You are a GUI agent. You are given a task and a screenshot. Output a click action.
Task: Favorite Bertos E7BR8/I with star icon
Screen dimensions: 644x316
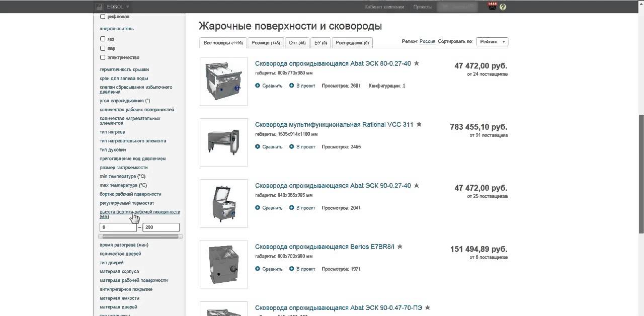pos(400,247)
